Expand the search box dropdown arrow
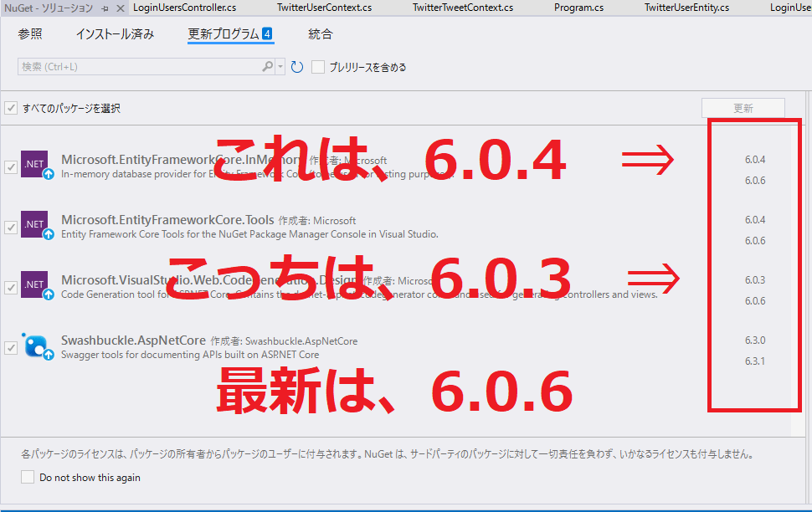The height and width of the screenshot is (512, 812). tap(280, 67)
